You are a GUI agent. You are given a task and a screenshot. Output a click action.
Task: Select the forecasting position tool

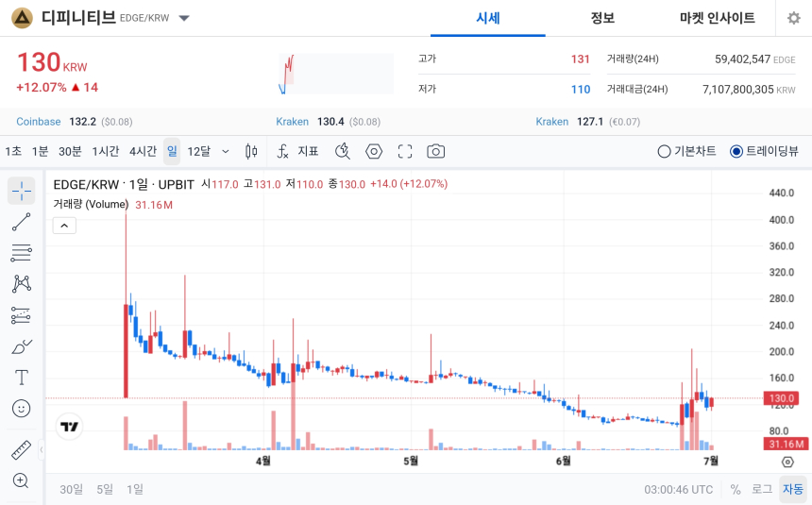(x=21, y=315)
